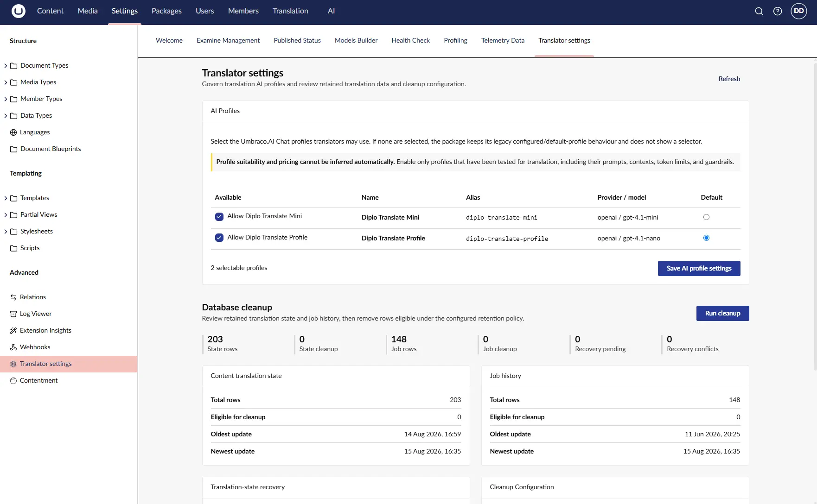The image size is (817, 504).
Task: Click the Relations arrows icon
Action: click(x=13, y=297)
